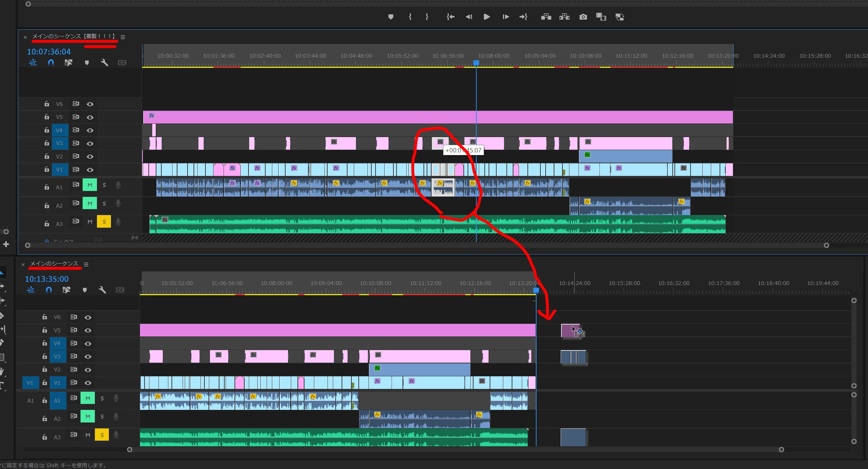Toggle Solo on A3 track in lower timeline
This screenshot has width=868, height=469.
[x=102, y=435]
